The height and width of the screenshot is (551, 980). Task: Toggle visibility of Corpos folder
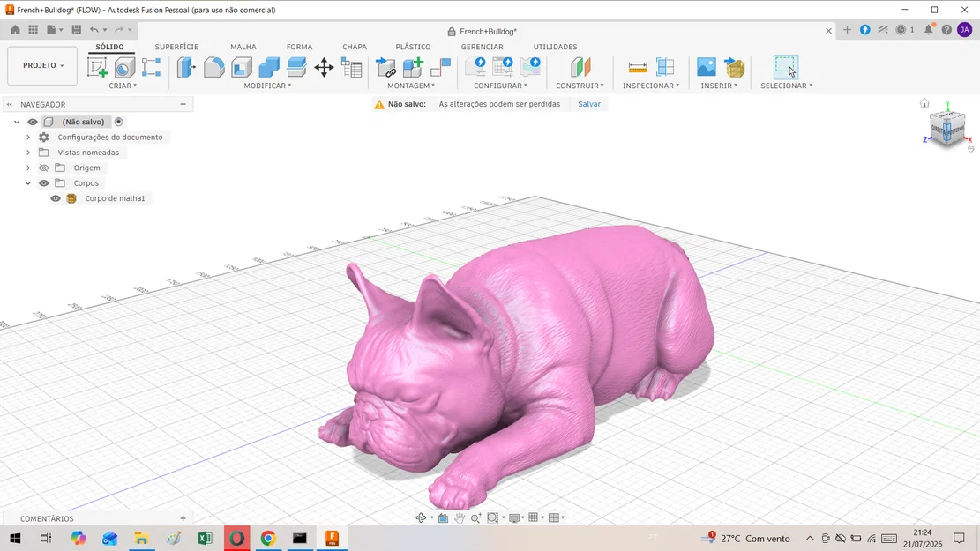[x=44, y=183]
